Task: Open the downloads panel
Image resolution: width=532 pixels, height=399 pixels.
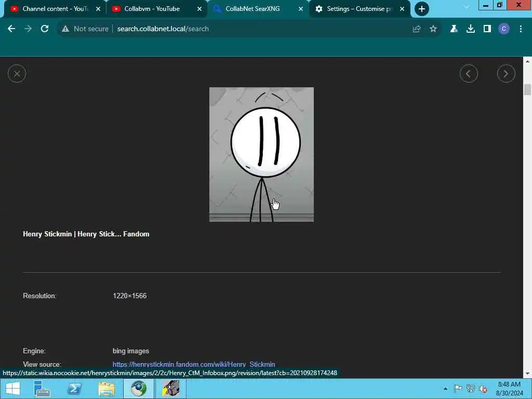Action: [470, 29]
